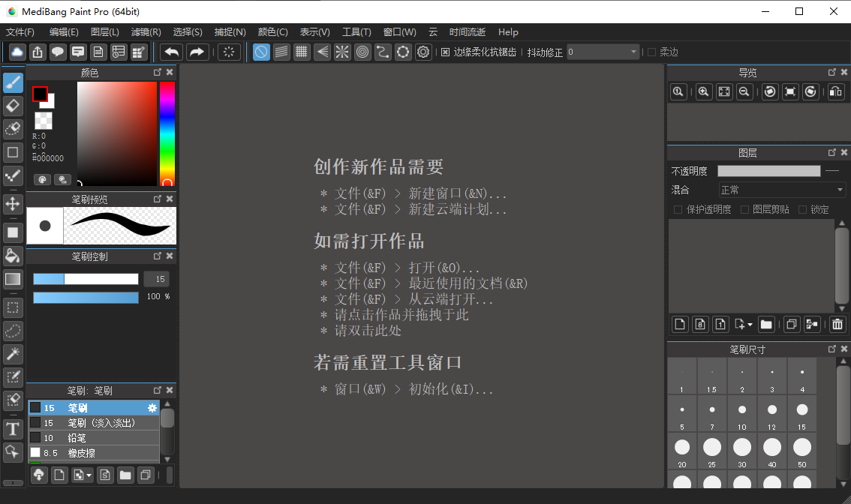Click brush size value field 15
This screenshot has width=851, height=504.
pos(157,279)
